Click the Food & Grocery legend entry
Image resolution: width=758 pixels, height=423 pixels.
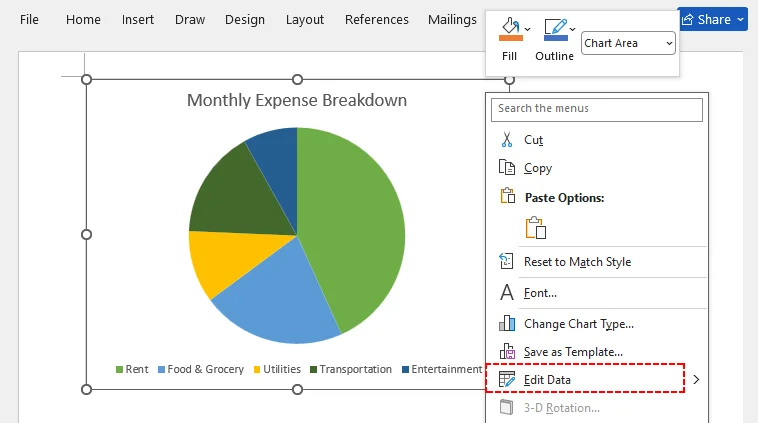point(201,369)
